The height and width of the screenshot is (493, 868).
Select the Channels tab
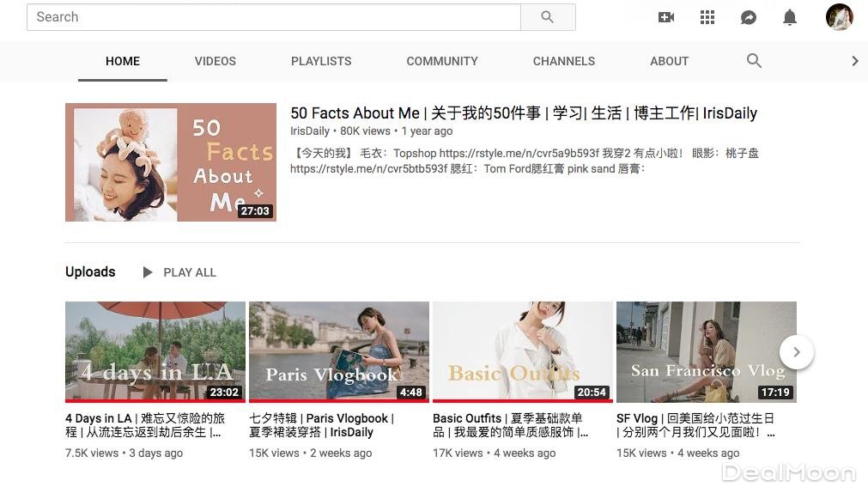pos(564,61)
